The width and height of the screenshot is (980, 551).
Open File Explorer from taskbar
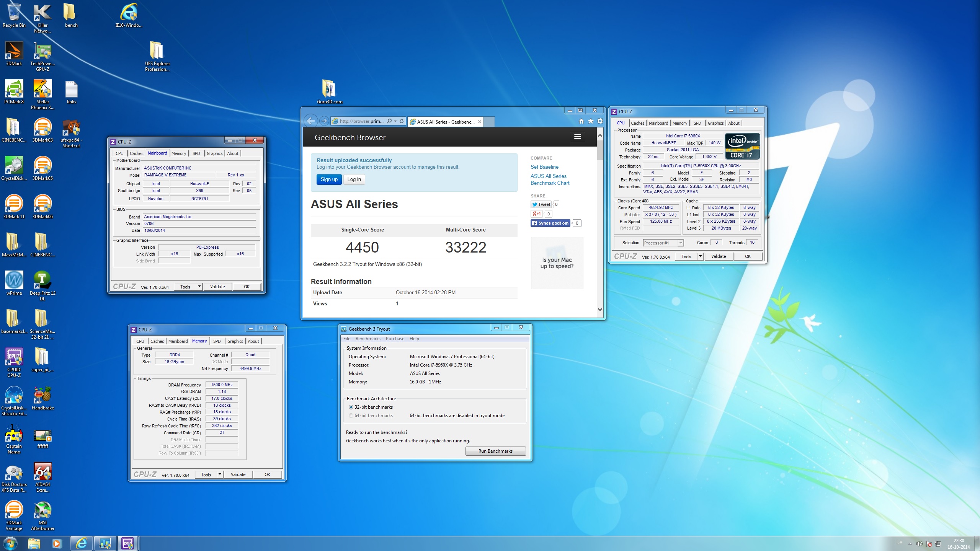click(34, 543)
